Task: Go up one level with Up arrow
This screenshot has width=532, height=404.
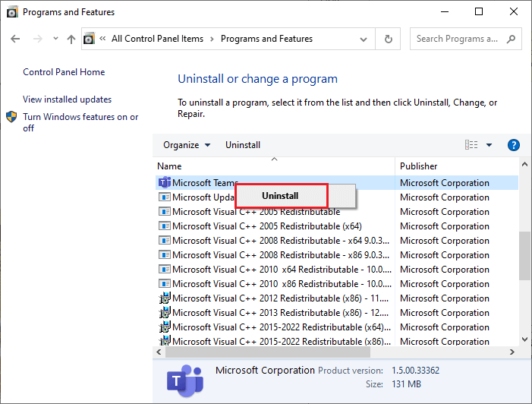Action: (71, 39)
